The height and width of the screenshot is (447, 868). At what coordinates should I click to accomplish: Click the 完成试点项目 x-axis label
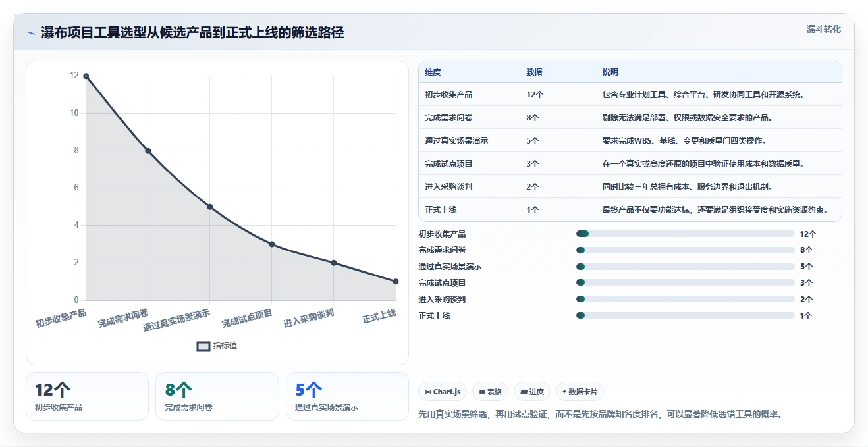coord(246,318)
